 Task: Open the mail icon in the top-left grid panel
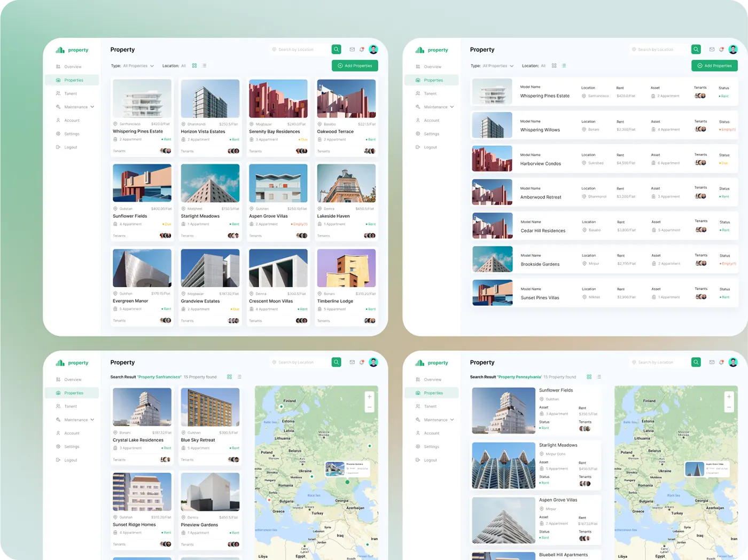[352, 50]
